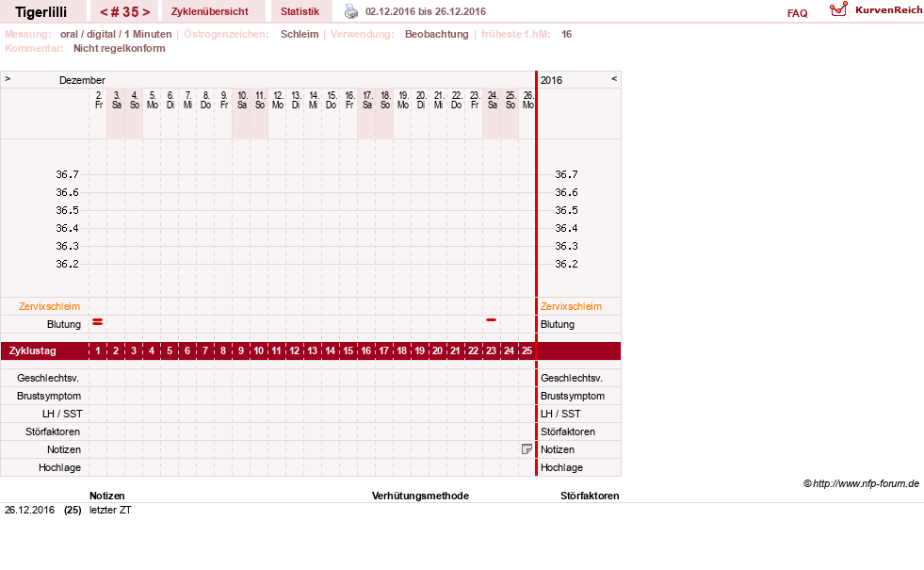Click the bottom Notizen column heading
Screen dimensions: 924x570
point(106,496)
